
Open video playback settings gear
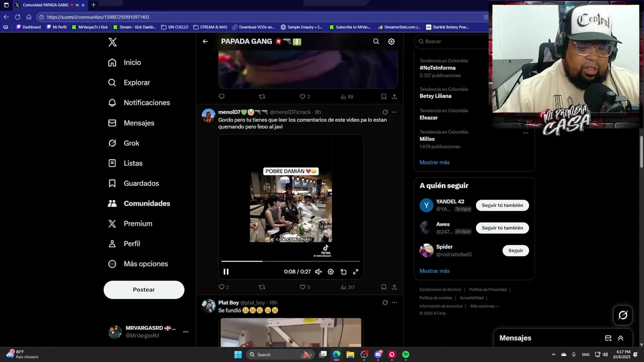331,271
